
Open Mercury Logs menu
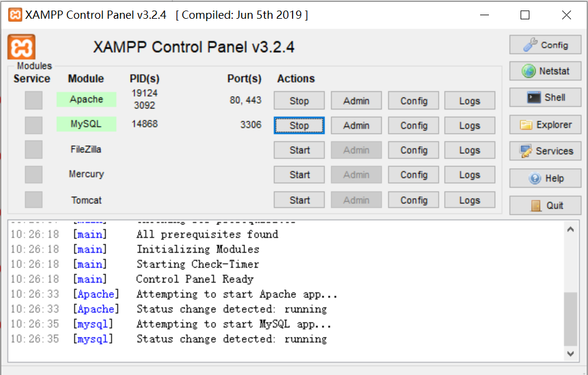click(x=470, y=175)
